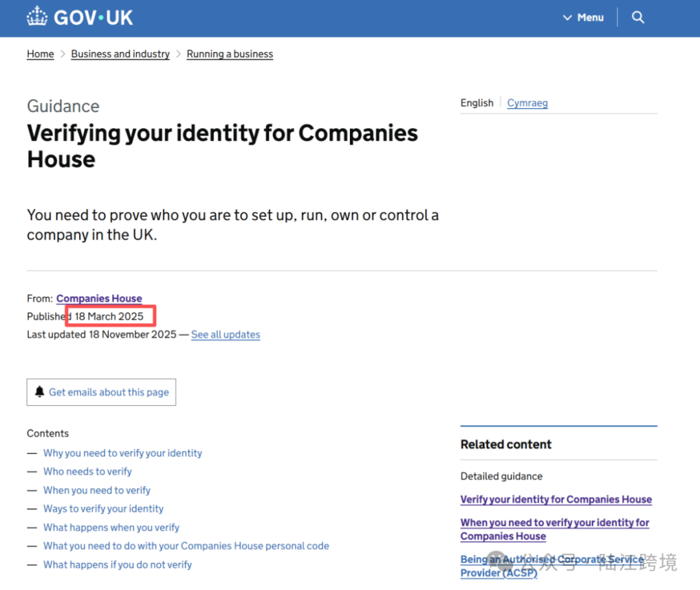Image resolution: width=700 pixels, height=590 pixels.
Task: Jump to Who needs to verify section
Action: 87,471
